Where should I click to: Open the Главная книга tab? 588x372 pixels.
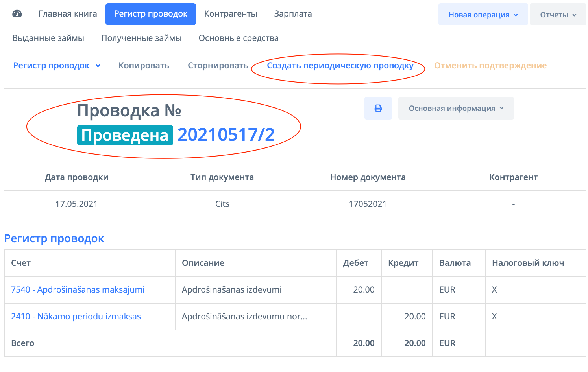point(68,14)
